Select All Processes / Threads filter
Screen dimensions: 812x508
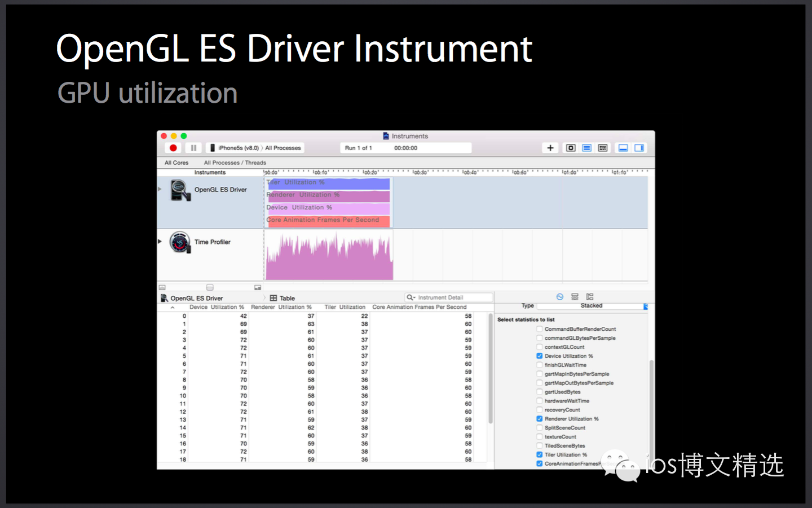235,163
